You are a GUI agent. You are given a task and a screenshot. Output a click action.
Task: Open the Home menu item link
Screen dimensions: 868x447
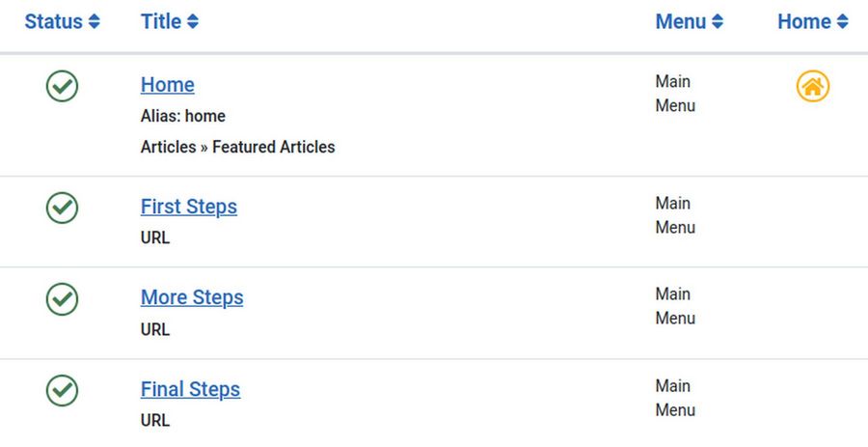point(168,85)
